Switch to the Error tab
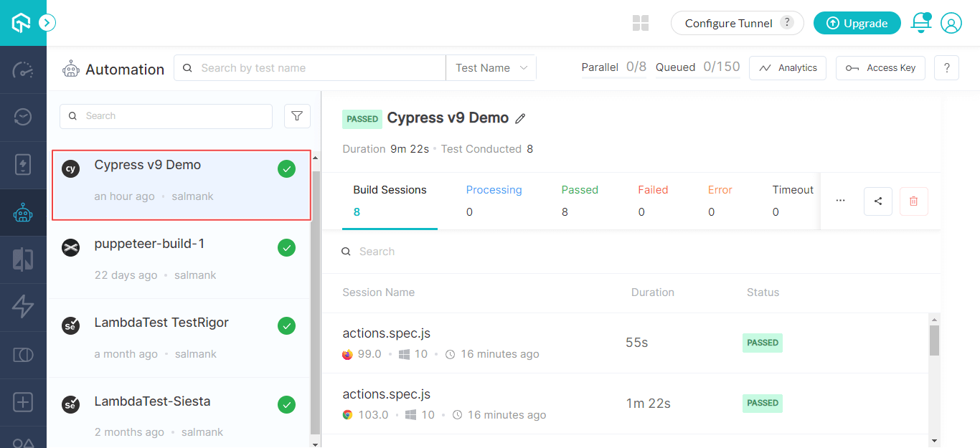This screenshot has height=448, width=980. [x=720, y=201]
